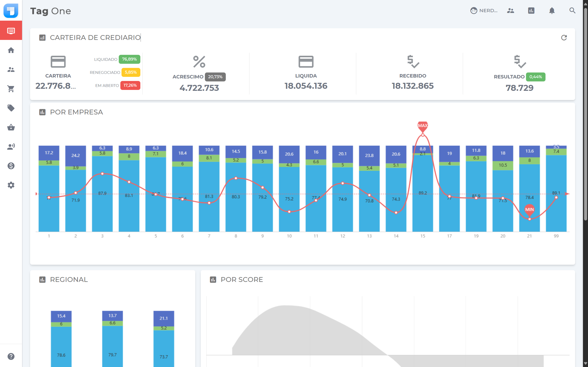Click the notifications bell icon
Viewport: 588px width, 367px height.
[x=552, y=11]
